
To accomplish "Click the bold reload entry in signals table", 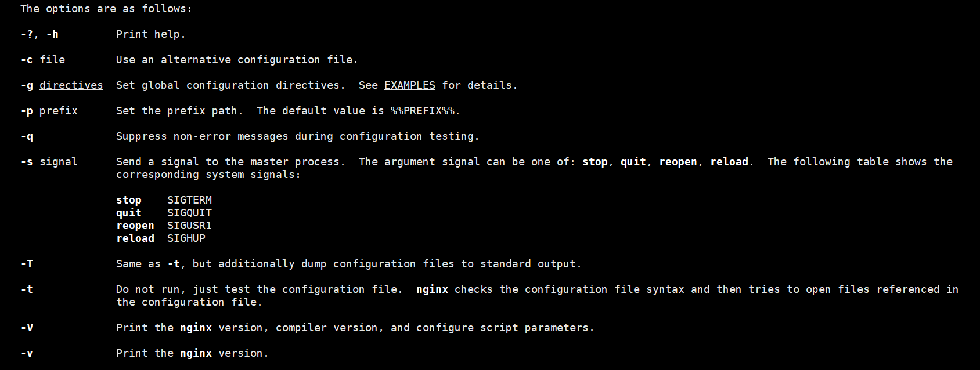I will (135, 238).
